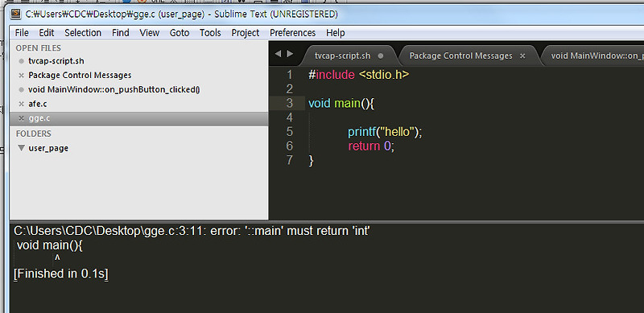Click the unsaved dot beside tvcap-script.sh in sidebar
Viewport: 644px width, 313px height.
22,61
